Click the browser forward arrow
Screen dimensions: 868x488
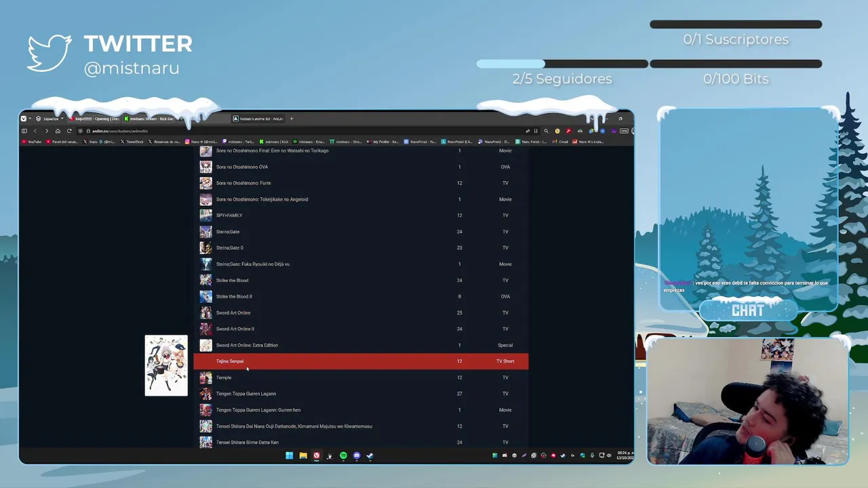point(46,131)
